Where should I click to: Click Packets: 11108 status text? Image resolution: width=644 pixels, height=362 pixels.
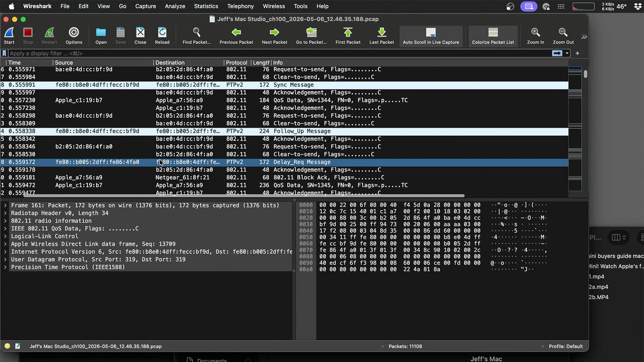[x=405, y=346]
